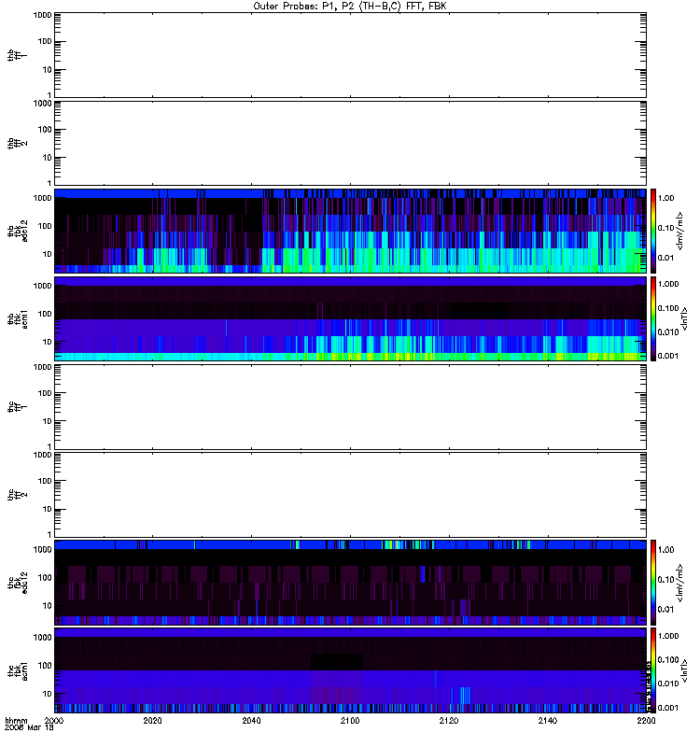Click the thb fbk scm1 spectrogram panel
This screenshot has width=700, height=747.
[351, 318]
